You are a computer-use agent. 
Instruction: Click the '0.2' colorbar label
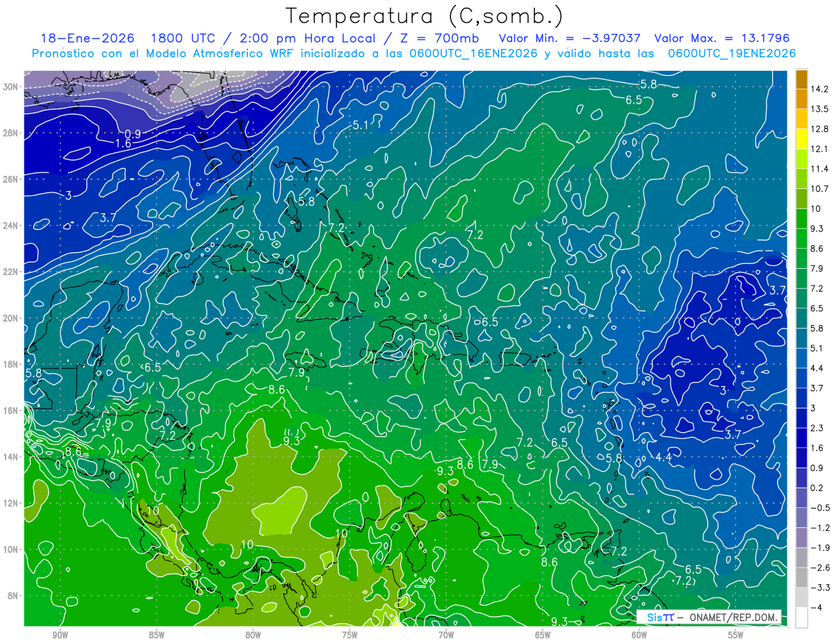817,488
